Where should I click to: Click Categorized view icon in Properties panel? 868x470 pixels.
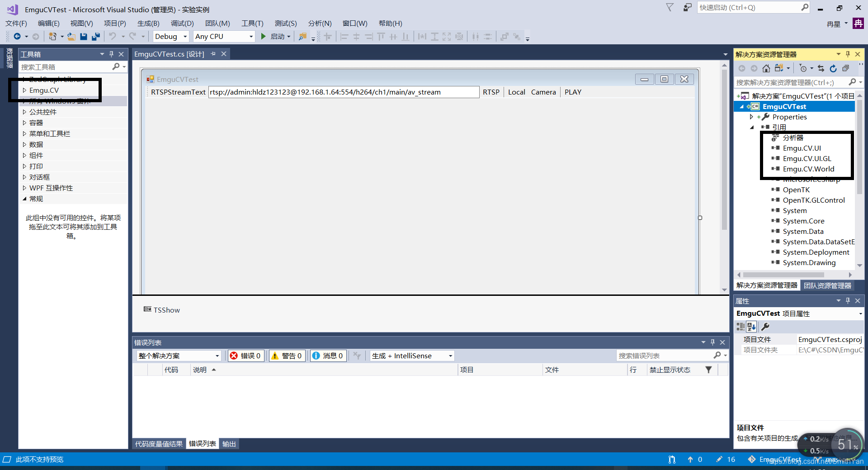pos(741,327)
